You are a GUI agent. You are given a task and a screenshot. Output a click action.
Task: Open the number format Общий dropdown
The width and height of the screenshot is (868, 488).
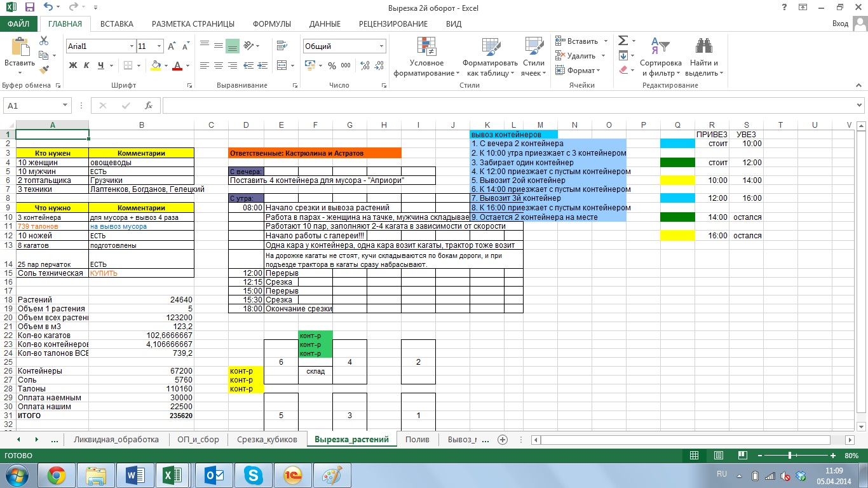point(382,46)
